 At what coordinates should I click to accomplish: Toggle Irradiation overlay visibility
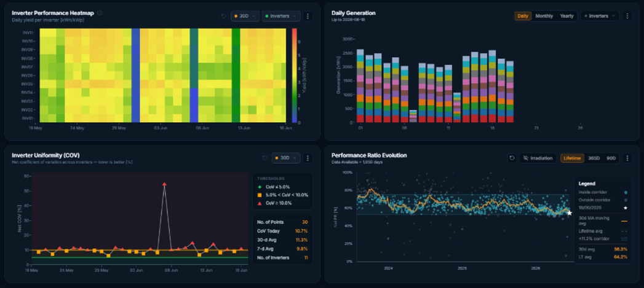pyautogui.click(x=538, y=158)
